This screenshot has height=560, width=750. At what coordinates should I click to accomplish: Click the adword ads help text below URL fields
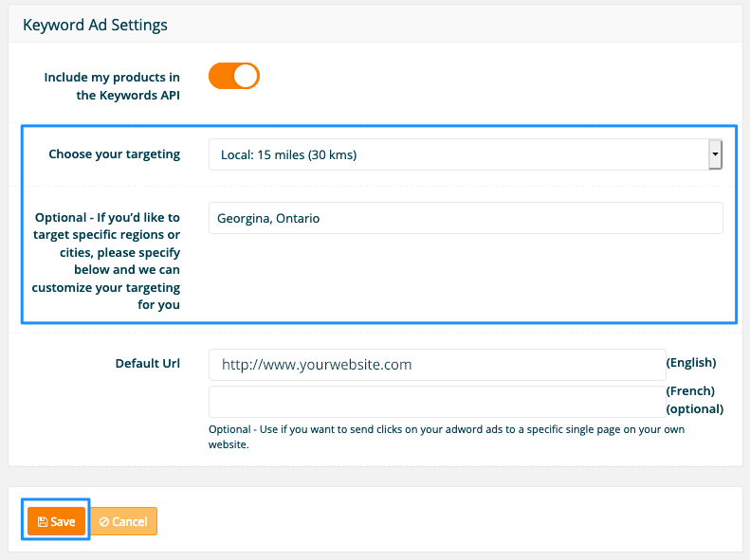click(447, 437)
